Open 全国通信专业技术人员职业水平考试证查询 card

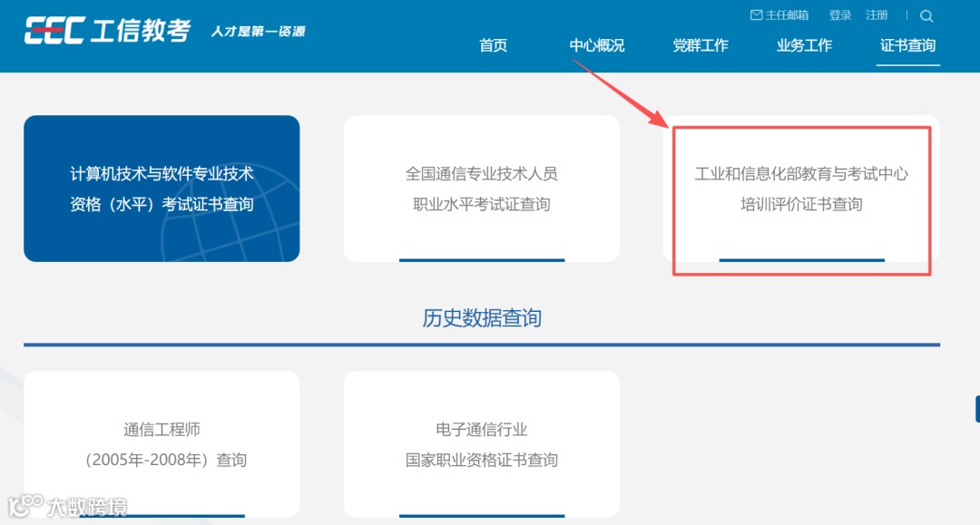pos(481,189)
